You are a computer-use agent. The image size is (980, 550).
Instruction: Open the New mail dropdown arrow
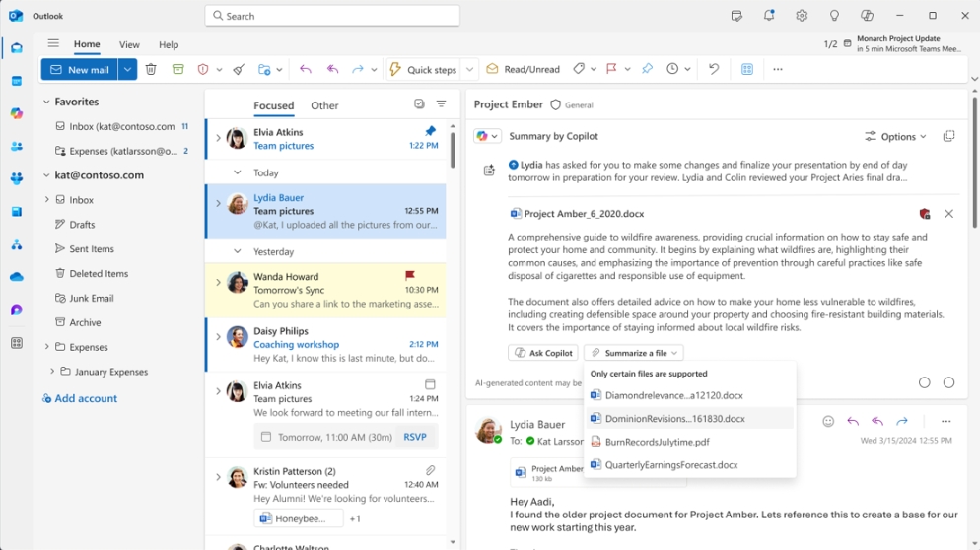[x=127, y=69]
